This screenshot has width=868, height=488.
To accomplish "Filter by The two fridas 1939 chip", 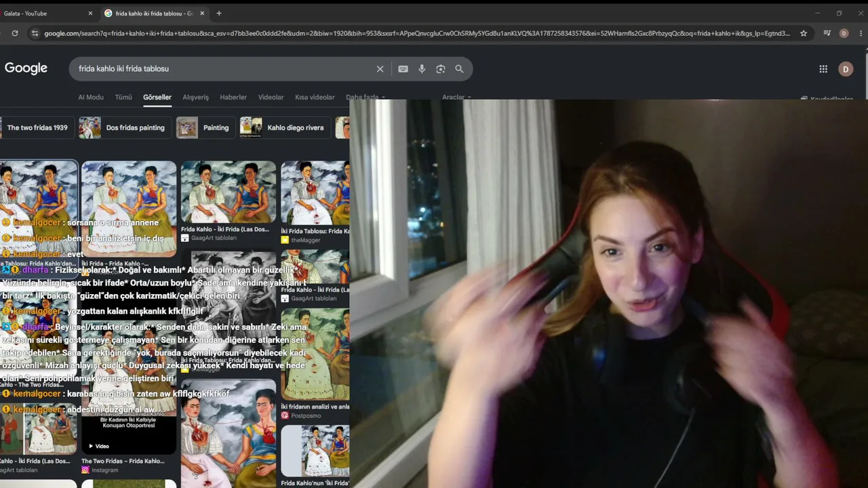I will 35,127.
